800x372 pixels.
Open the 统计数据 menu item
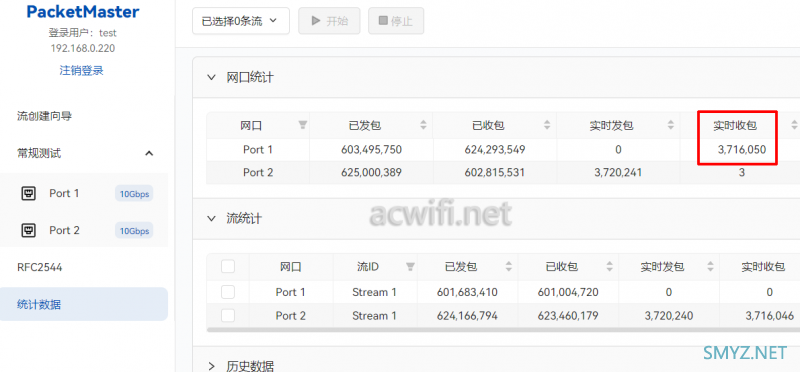point(84,305)
